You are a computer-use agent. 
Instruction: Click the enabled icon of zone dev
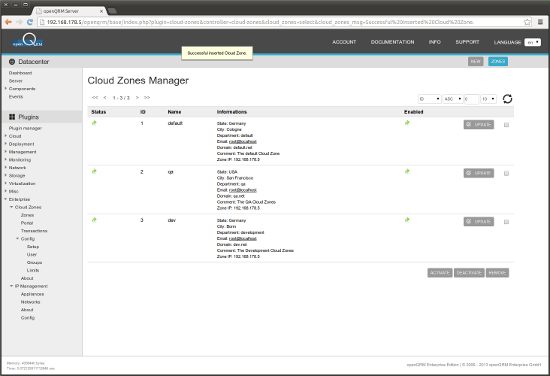click(x=407, y=220)
